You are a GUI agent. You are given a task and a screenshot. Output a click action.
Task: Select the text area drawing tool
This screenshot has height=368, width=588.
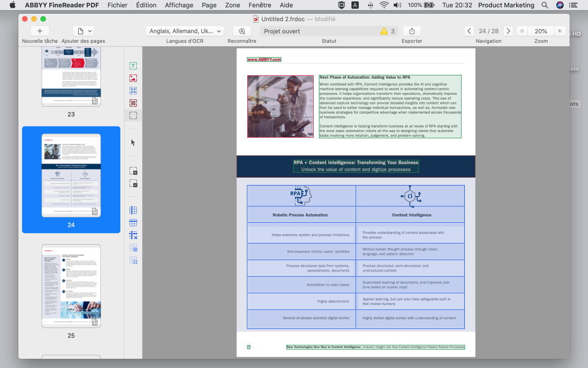pos(133,66)
